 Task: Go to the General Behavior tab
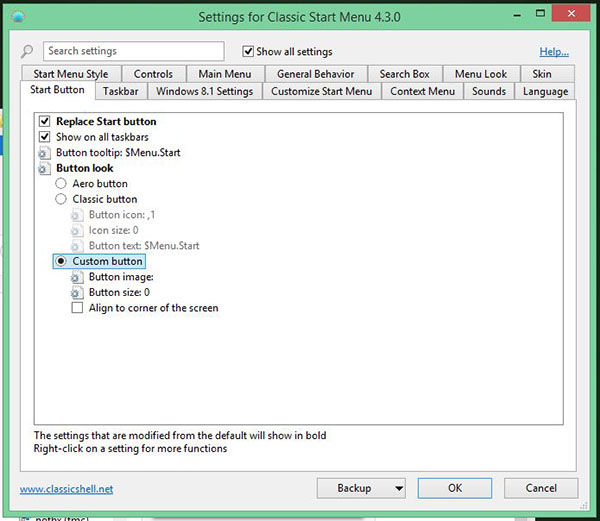tap(316, 74)
